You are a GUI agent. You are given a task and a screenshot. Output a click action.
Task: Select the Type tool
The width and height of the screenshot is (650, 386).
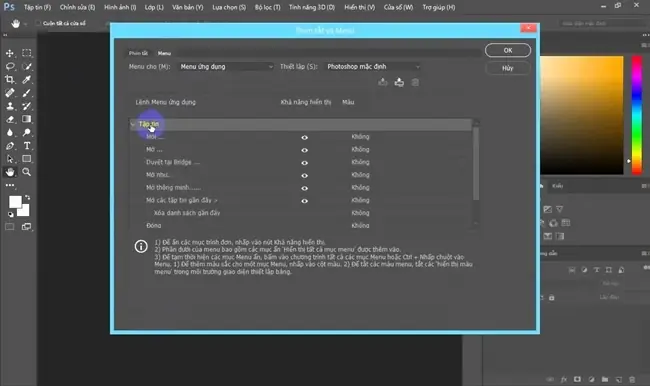(27, 146)
